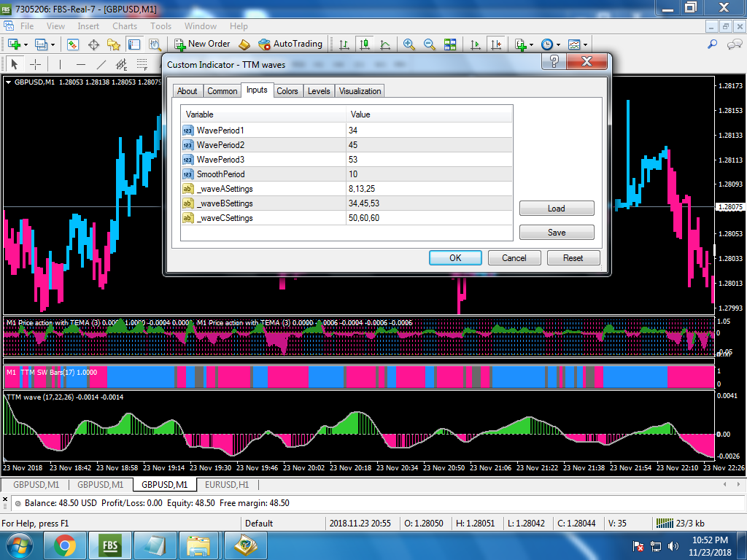
Task: Click the Load button
Action: 557,208
